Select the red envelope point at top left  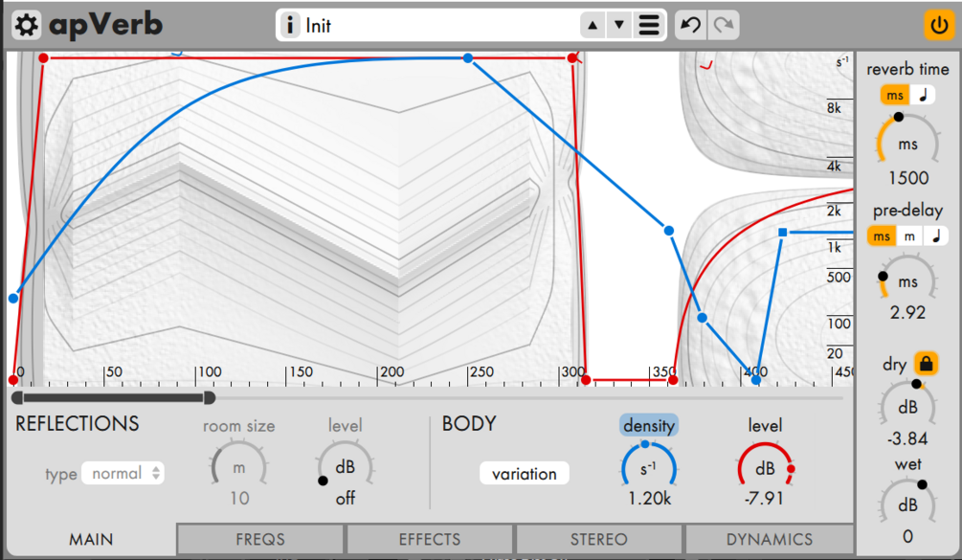click(43, 57)
